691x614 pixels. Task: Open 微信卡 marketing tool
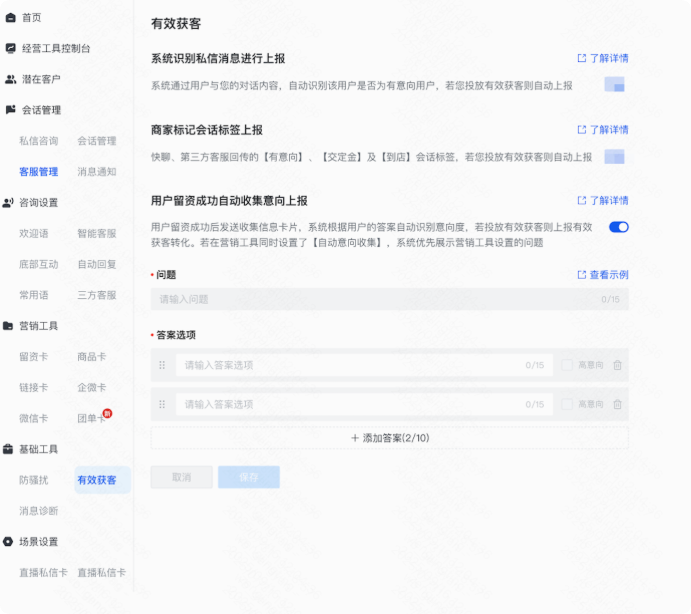[x=34, y=418]
